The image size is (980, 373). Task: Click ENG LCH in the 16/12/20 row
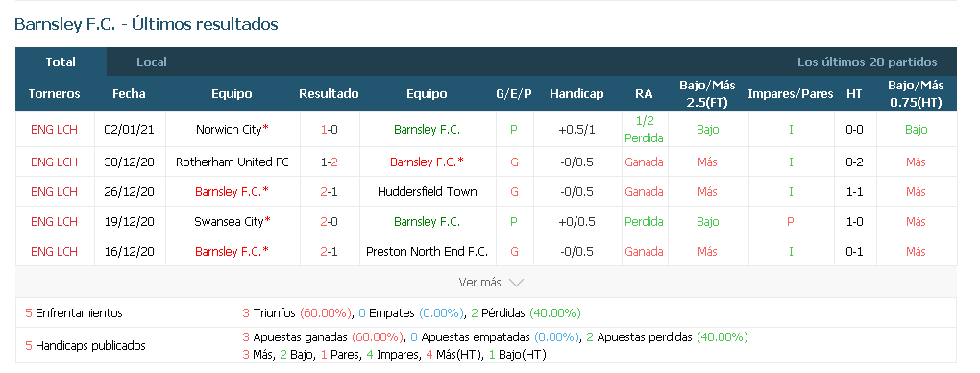pos(55,252)
